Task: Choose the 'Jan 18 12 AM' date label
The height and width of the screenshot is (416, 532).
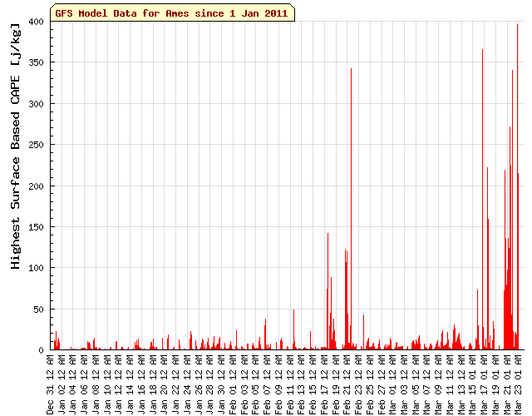Action: (x=153, y=384)
